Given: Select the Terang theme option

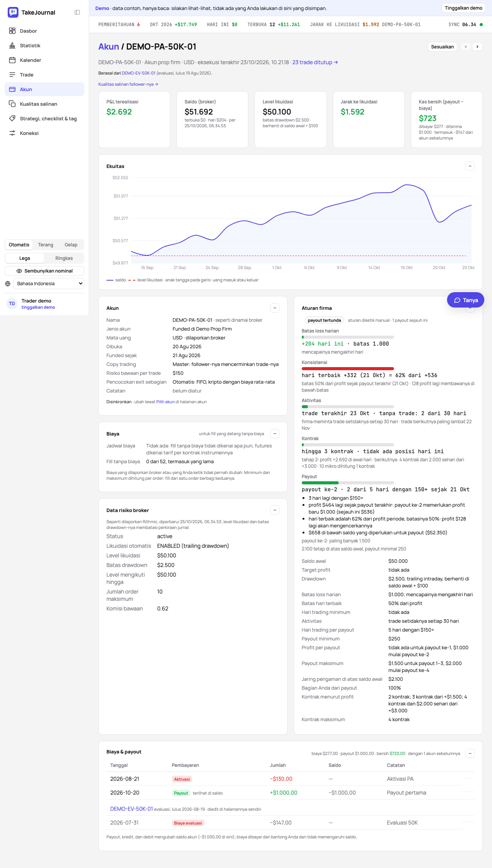Looking at the screenshot, I should coord(45,245).
